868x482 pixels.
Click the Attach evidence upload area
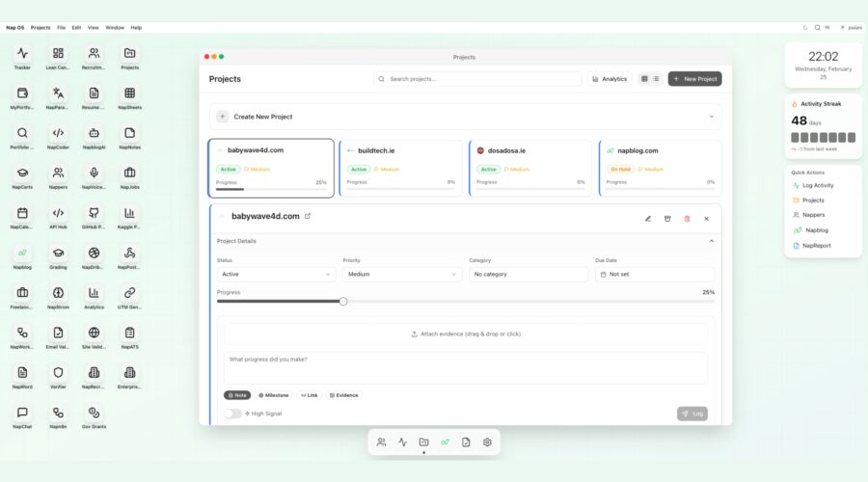point(466,335)
